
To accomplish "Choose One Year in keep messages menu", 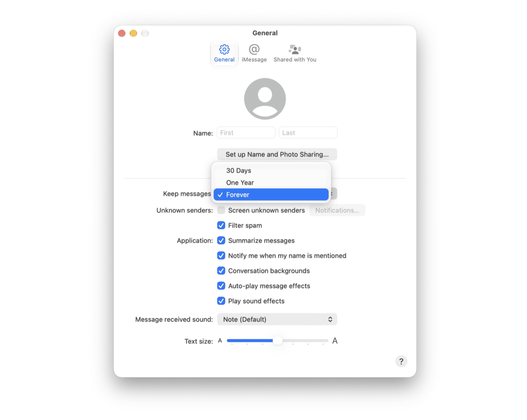I will (x=271, y=183).
